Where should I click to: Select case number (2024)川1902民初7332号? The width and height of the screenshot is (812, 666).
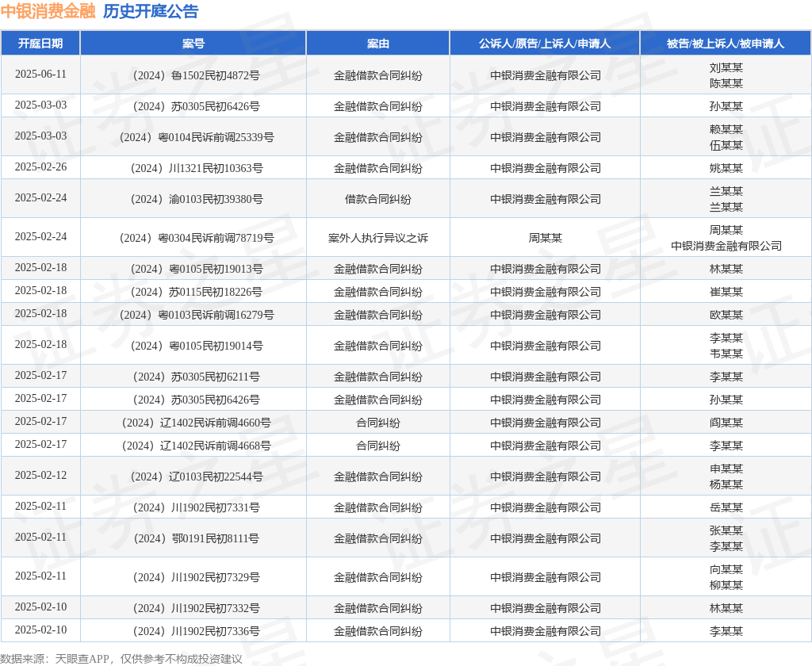pyautogui.click(x=193, y=608)
